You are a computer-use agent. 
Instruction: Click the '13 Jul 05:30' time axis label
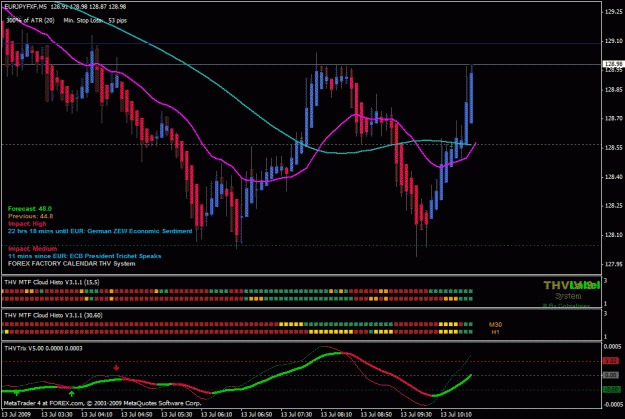[177, 415]
